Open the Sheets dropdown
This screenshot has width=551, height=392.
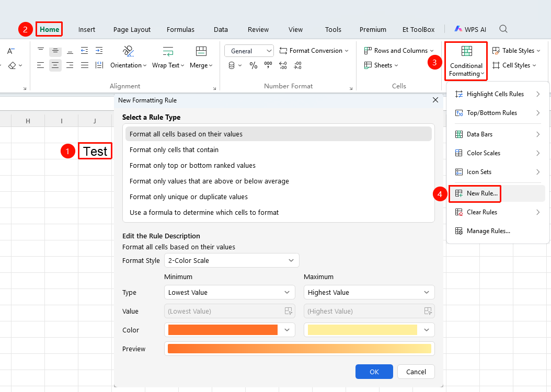point(381,65)
